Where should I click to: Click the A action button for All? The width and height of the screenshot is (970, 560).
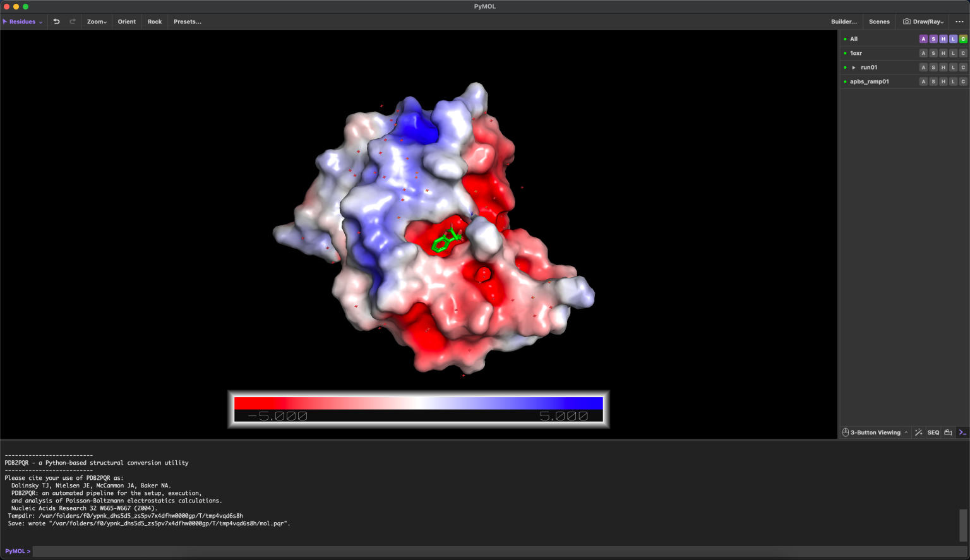tap(923, 39)
